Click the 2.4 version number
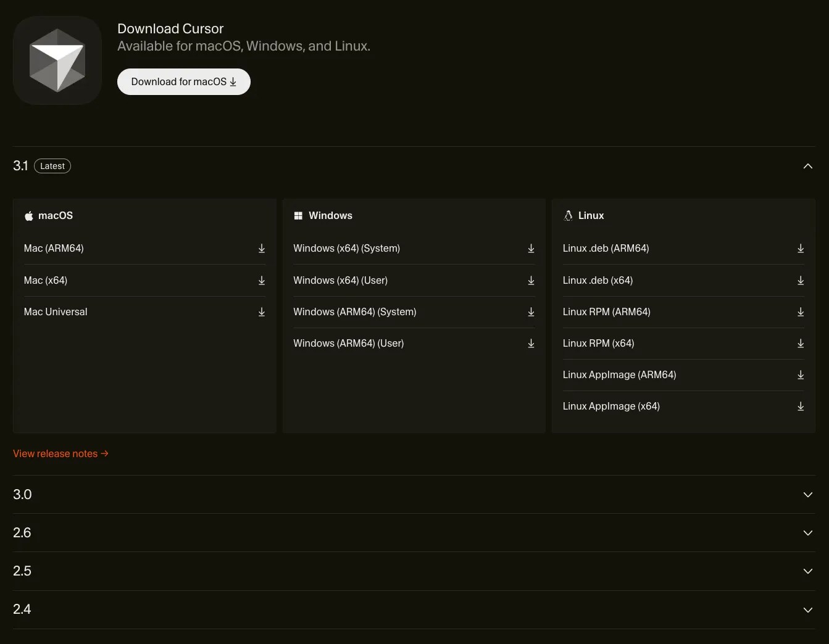The height and width of the screenshot is (644, 829). (x=22, y=609)
